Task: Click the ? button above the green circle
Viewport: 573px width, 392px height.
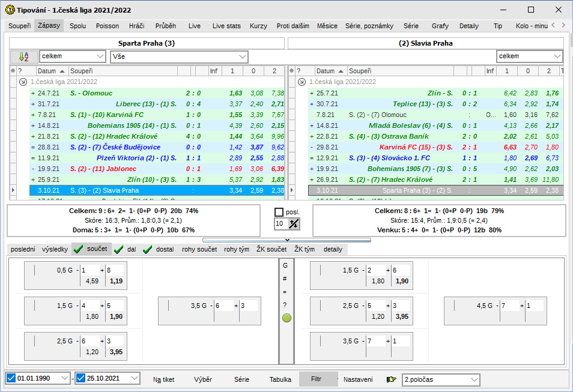Action: 285,305
